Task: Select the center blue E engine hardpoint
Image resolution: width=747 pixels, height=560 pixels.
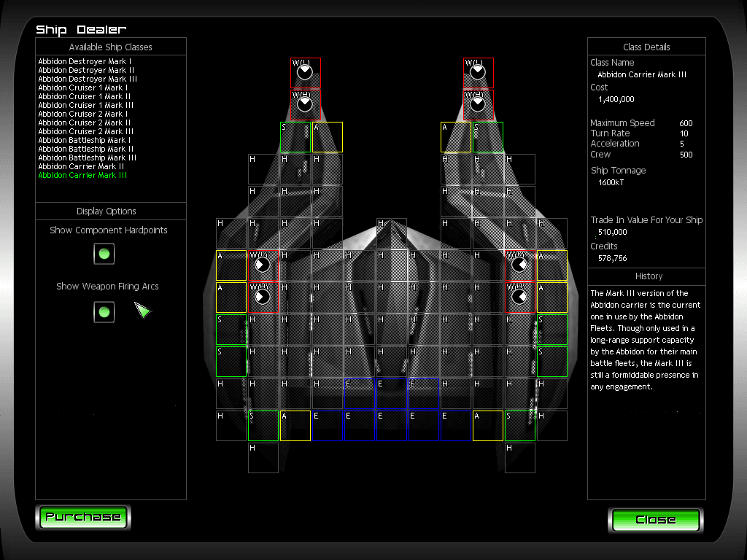Action: [x=392, y=394]
